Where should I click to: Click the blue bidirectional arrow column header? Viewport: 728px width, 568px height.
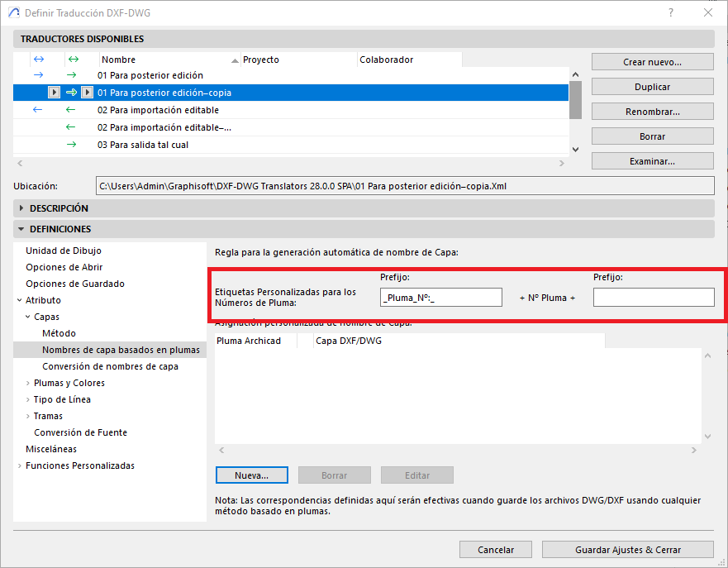point(38,60)
